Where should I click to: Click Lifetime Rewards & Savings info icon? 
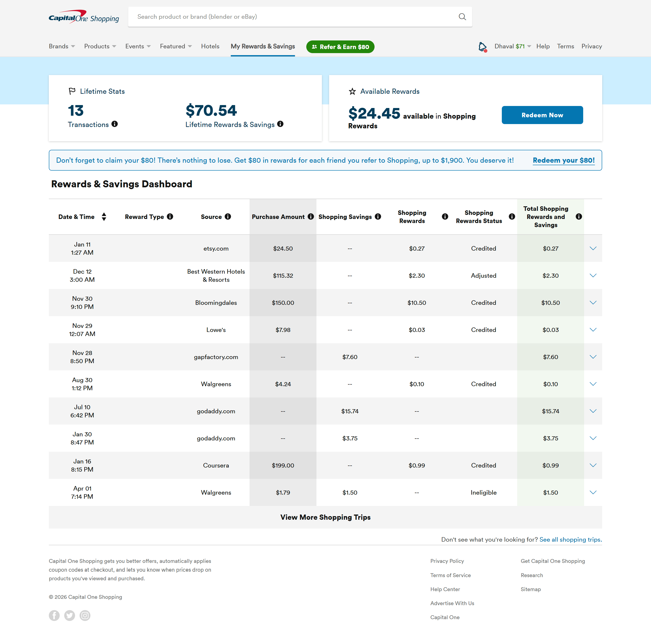pyautogui.click(x=280, y=124)
